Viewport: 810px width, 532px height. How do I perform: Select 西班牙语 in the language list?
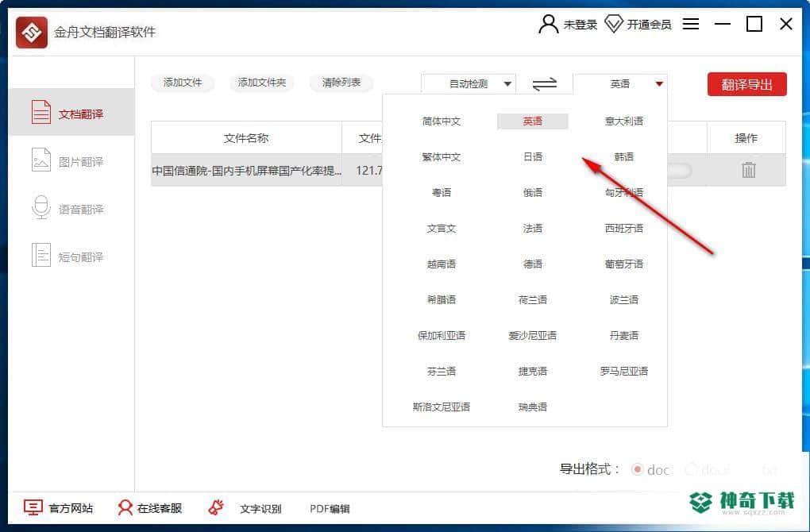624,229
